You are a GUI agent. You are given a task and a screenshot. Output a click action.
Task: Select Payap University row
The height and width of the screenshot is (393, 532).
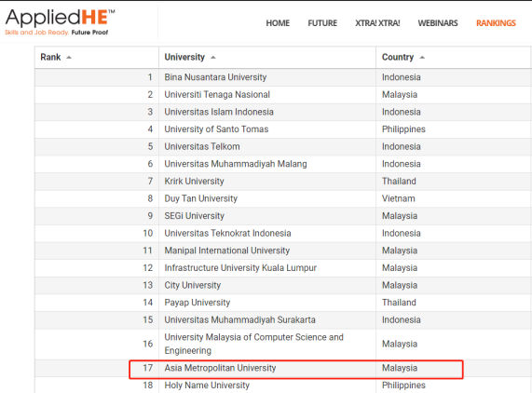click(283, 303)
